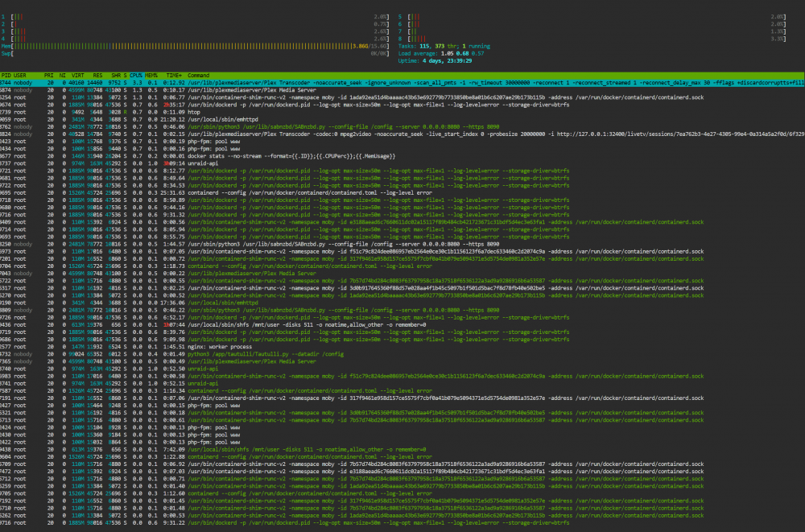The height and width of the screenshot is (532, 805).
Task: Select the Plex Transcoder mpeg2video process row
Action: coord(402,134)
